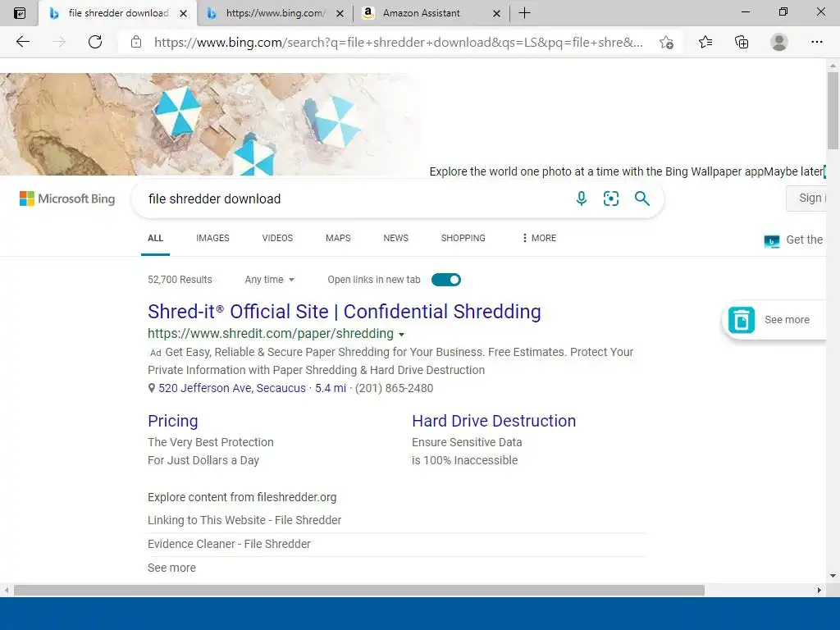
Task: Click the phone number (201) 865-2480
Action: (395, 388)
